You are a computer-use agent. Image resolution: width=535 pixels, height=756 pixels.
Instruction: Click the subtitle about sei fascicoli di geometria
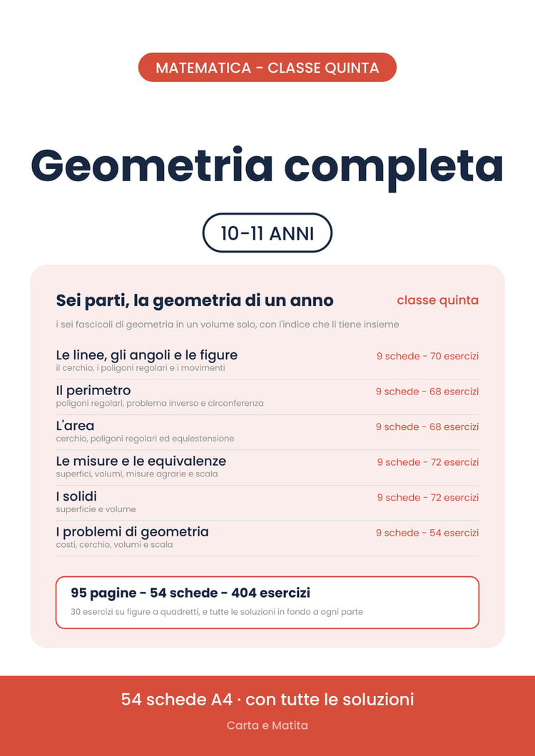coord(228,325)
